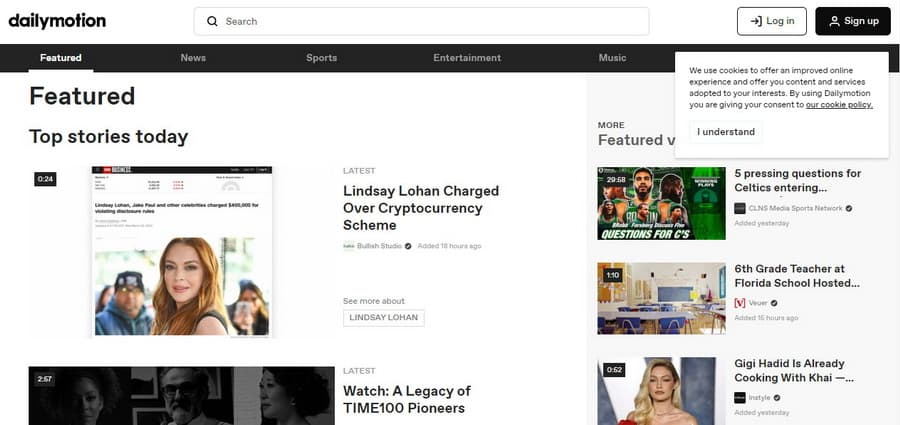Click the Sign up person icon
The image size is (900, 425).
pyautogui.click(x=835, y=21)
